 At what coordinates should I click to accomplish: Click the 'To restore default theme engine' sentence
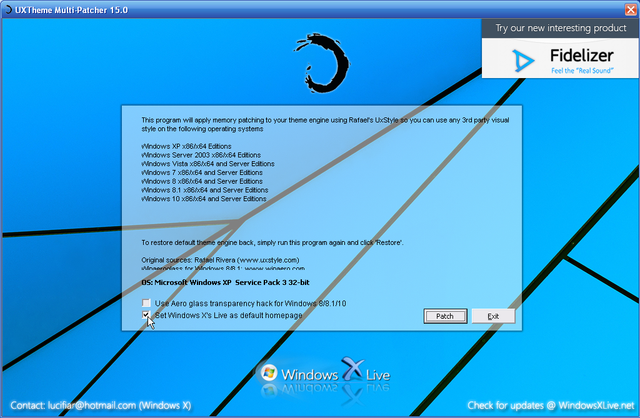point(272,242)
